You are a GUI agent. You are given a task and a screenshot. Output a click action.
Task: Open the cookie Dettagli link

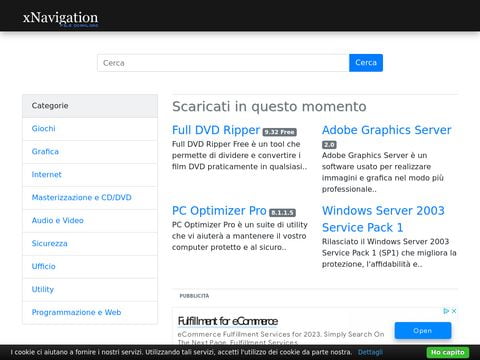click(370, 352)
